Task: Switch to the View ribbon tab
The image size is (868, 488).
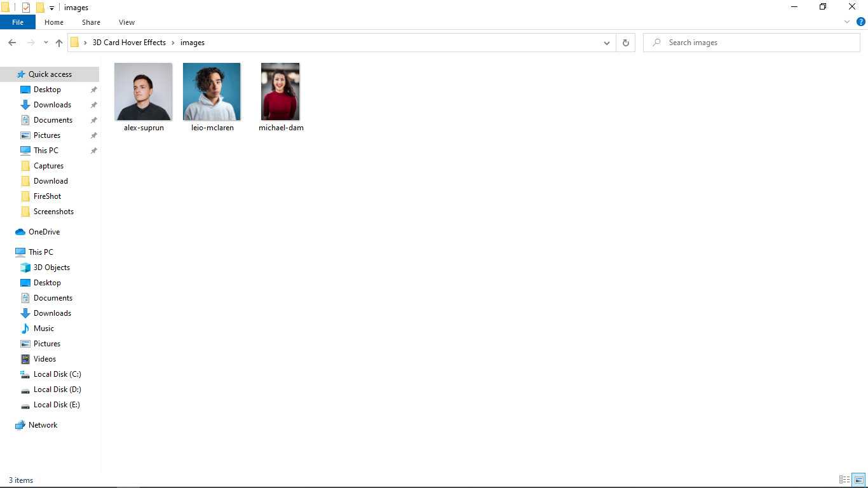Action: pos(126,22)
